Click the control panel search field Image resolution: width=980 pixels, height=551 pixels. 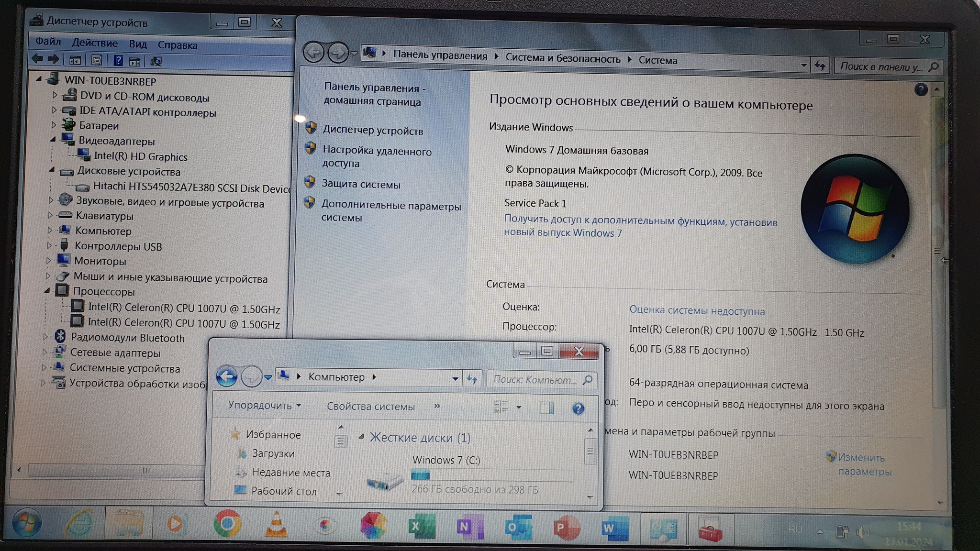[881, 67]
